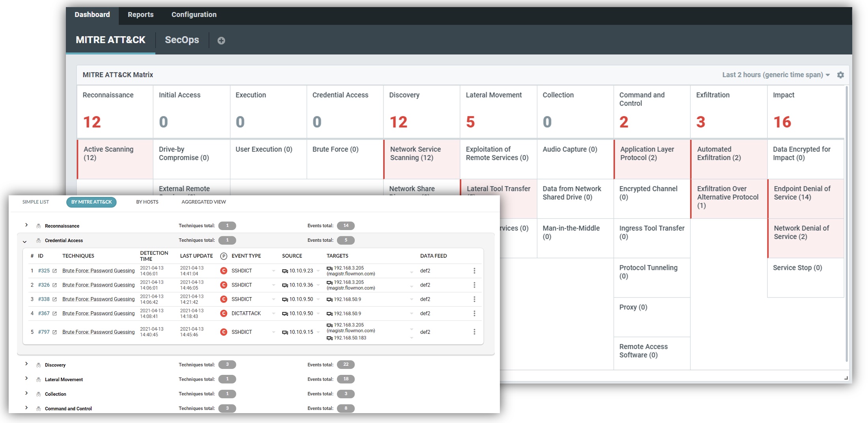Viewport: 868px width, 423px height.
Task: Switch to the Simple List view
Action: tap(36, 202)
